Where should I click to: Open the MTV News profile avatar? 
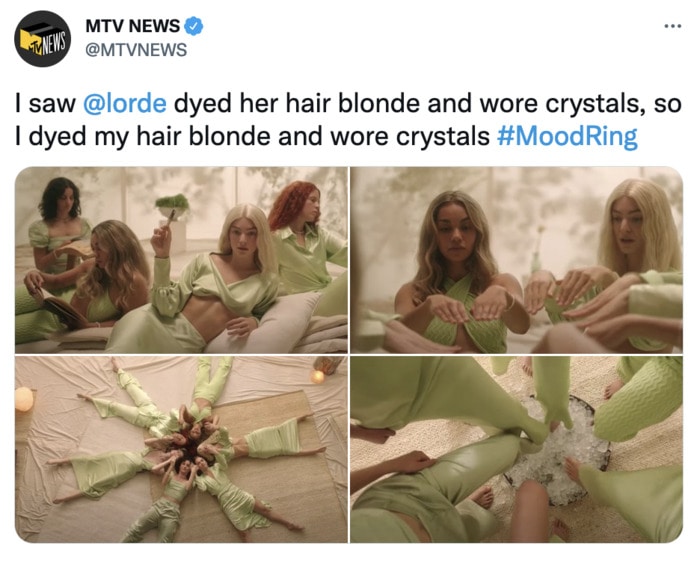tap(42, 39)
